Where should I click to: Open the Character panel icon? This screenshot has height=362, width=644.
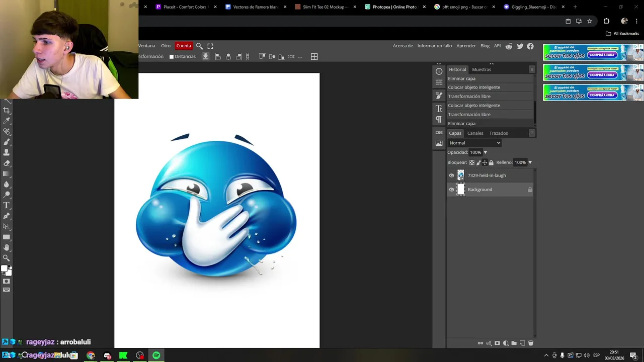coord(439,109)
